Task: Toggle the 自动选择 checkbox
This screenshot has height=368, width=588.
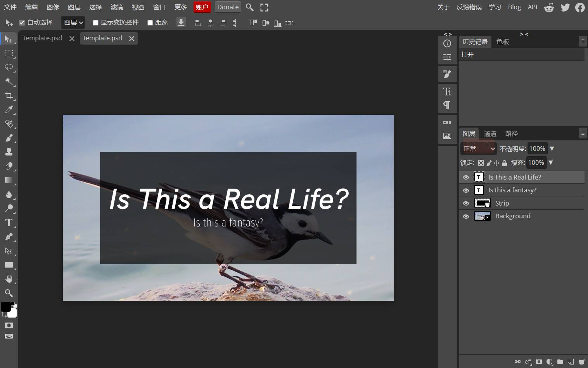Action: (x=22, y=22)
